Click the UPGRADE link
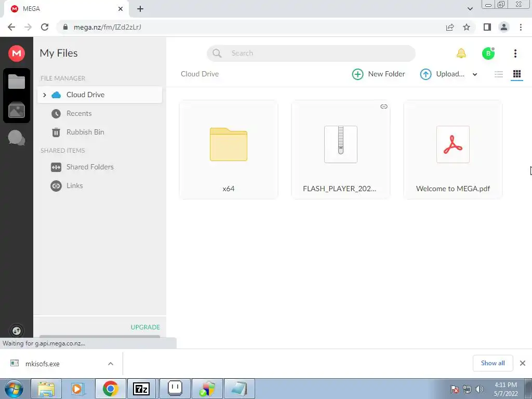The width and height of the screenshot is (532, 399). point(145,327)
